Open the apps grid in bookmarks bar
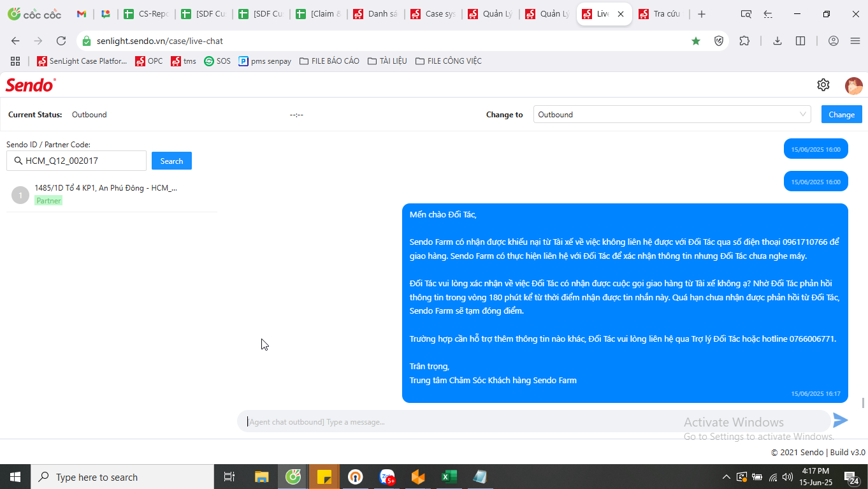 (15, 61)
